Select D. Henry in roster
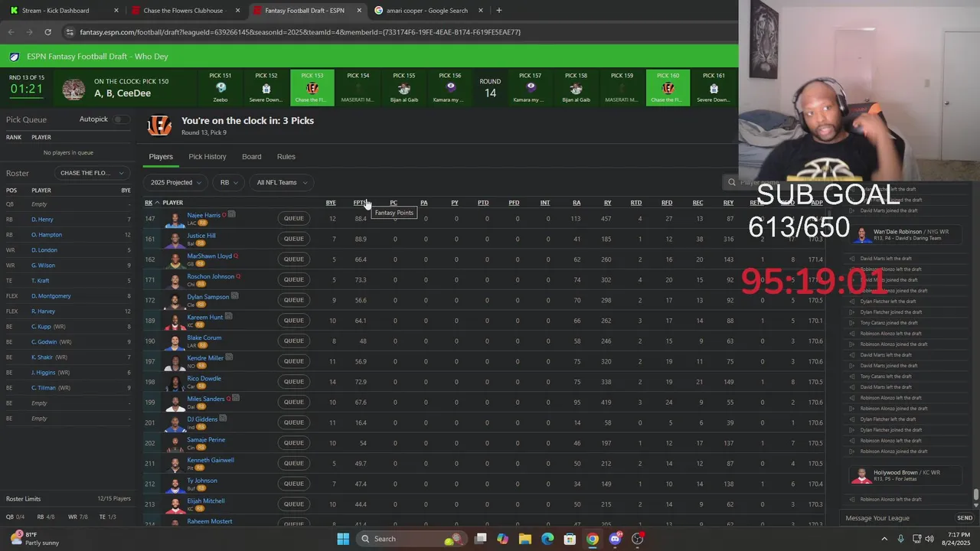The image size is (980, 551). (x=42, y=220)
